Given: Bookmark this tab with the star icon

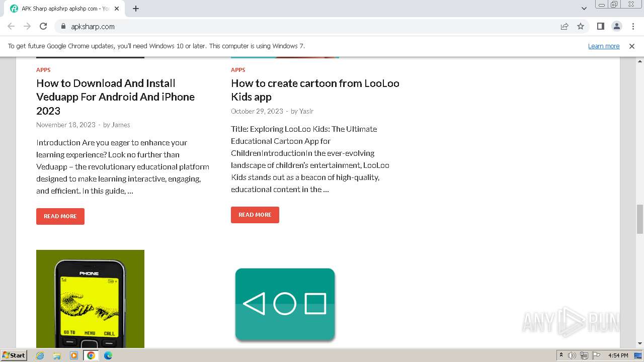Looking at the screenshot, I should point(581,26).
